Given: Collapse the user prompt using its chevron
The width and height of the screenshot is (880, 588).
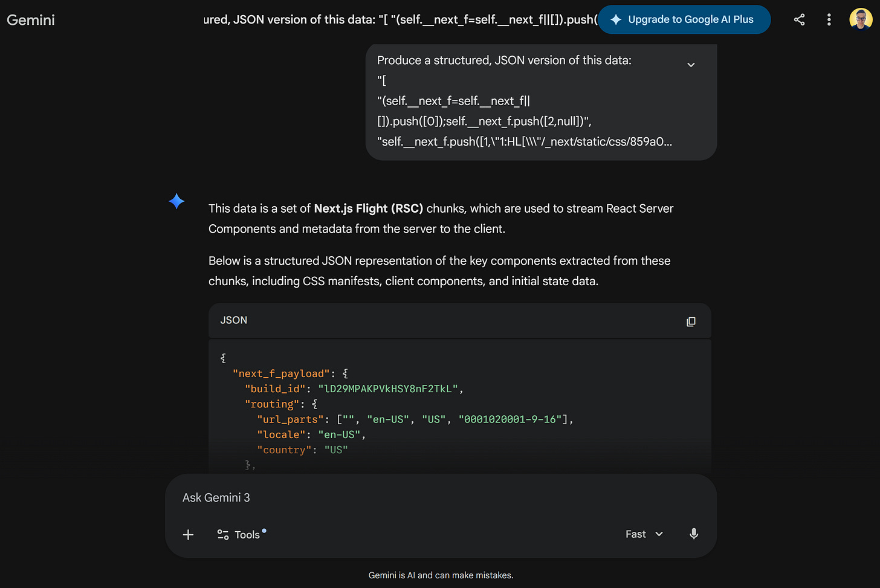Looking at the screenshot, I should click(690, 64).
